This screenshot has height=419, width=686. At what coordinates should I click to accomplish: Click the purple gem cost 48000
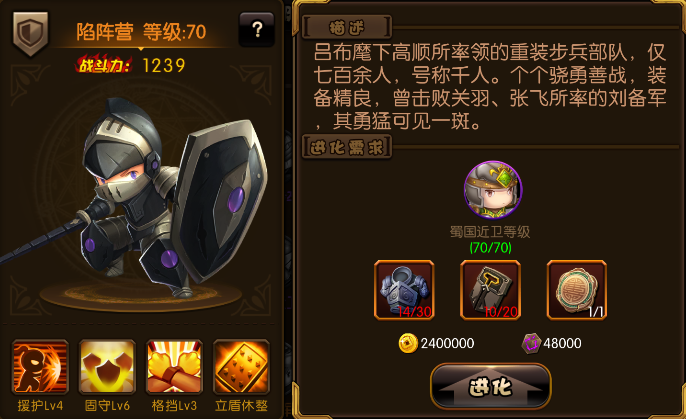coord(551,343)
